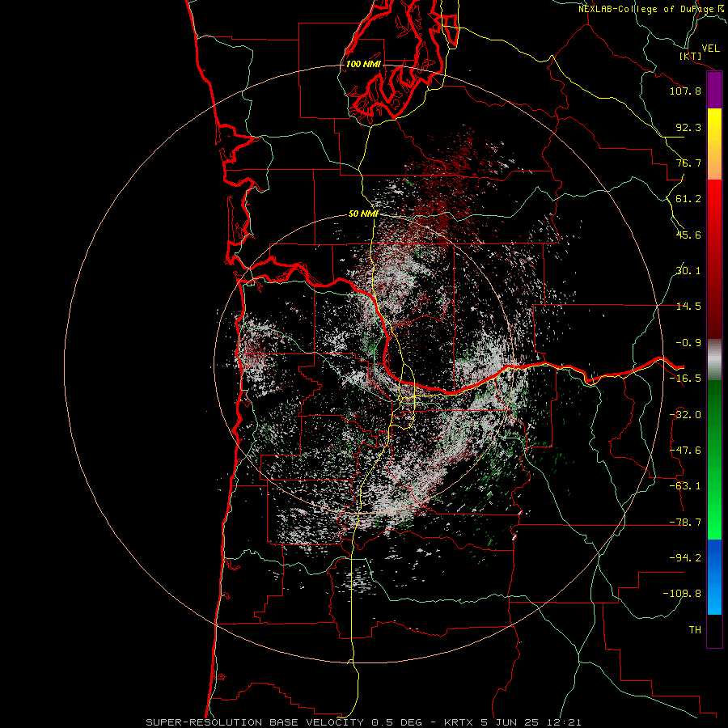Click the 30.1 legend value

(x=688, y=271)
